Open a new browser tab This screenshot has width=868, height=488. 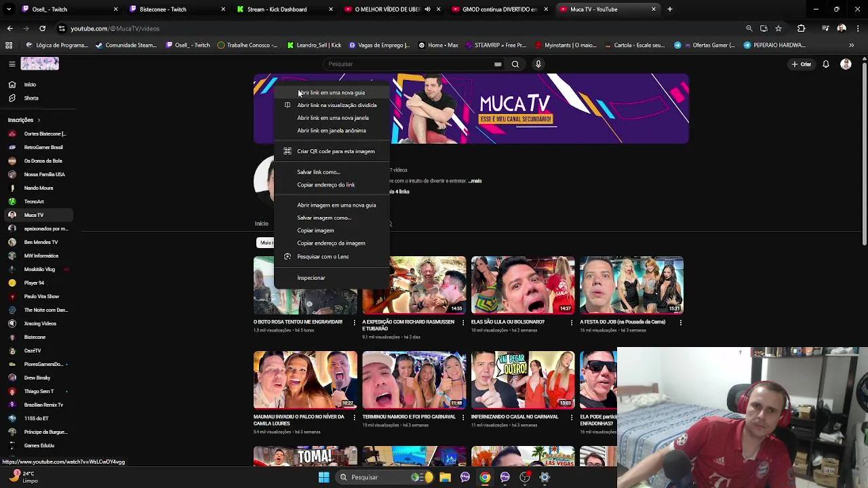coord(669,9)
